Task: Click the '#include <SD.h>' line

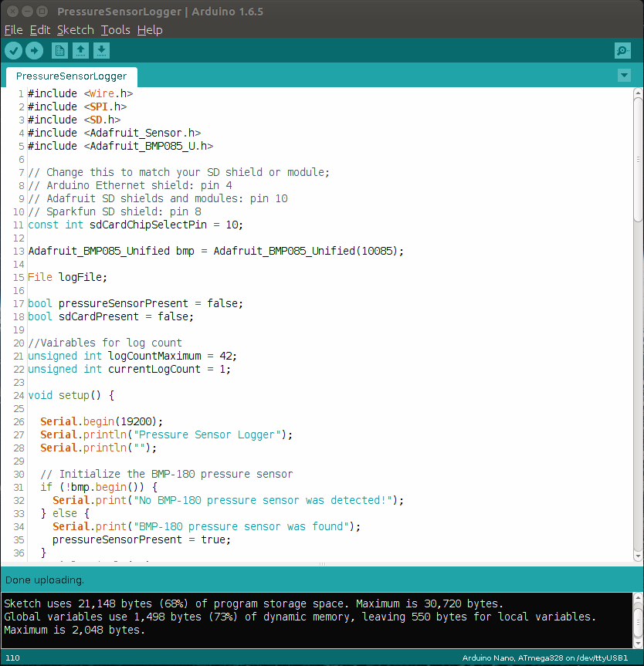Action: pyautogui.click(x=74, y=120)
